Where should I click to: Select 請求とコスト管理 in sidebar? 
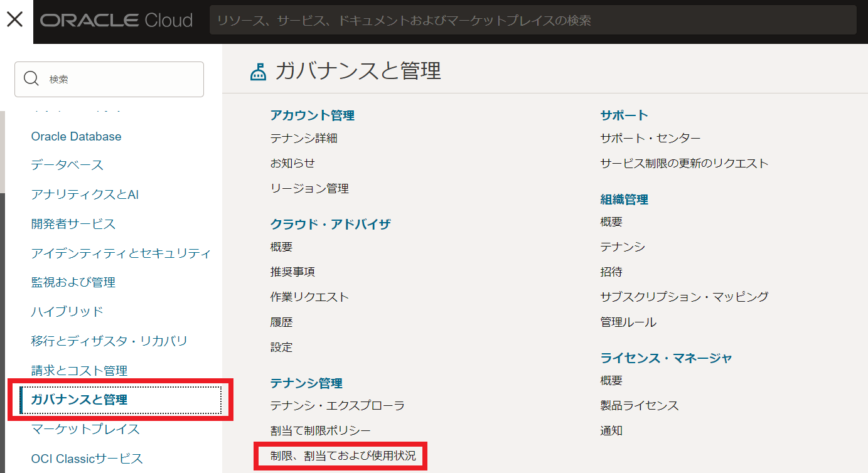point(79,370)
